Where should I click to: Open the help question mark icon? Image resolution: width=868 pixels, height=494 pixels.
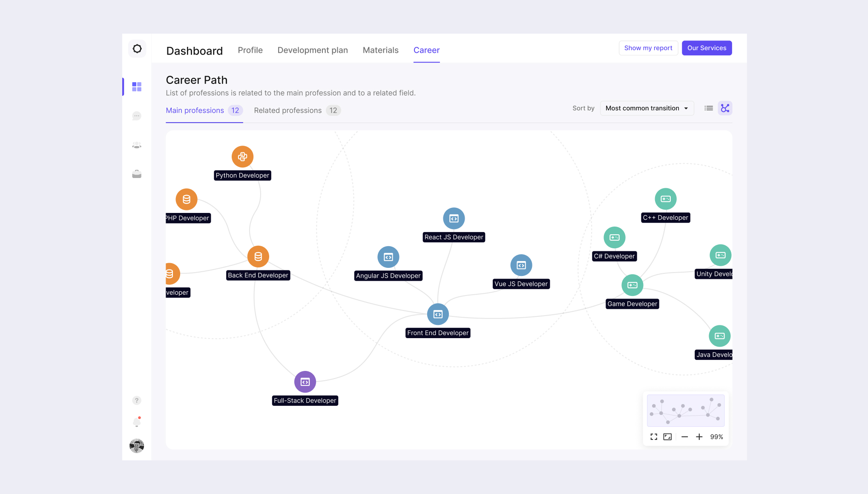point(137,400)
